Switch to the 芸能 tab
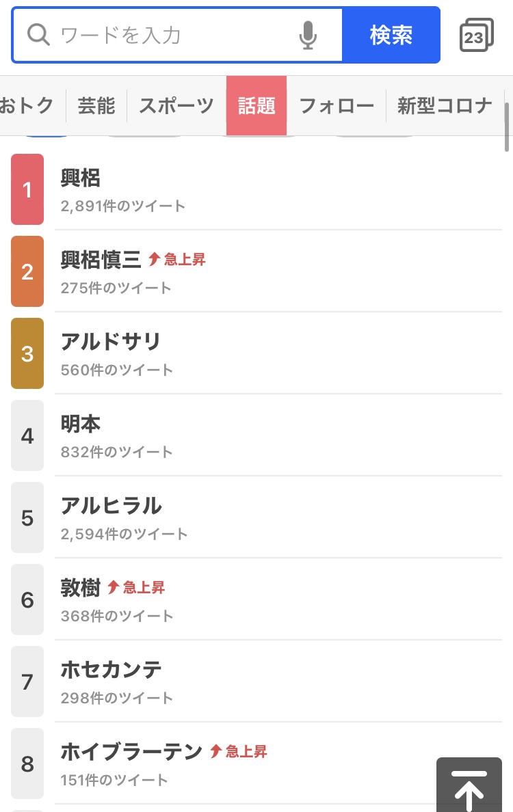Screen dimensions: 513x812 (x=96, y=106)
